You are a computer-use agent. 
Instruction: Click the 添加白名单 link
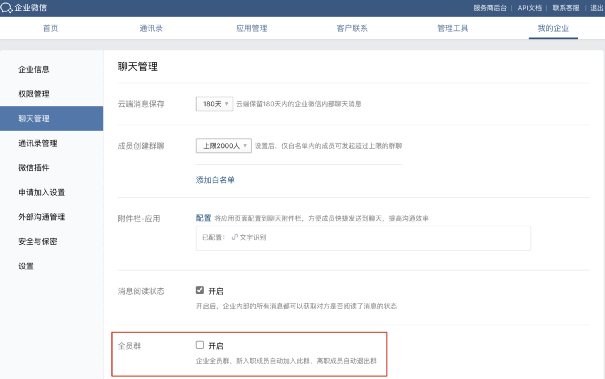pos(215,180)
